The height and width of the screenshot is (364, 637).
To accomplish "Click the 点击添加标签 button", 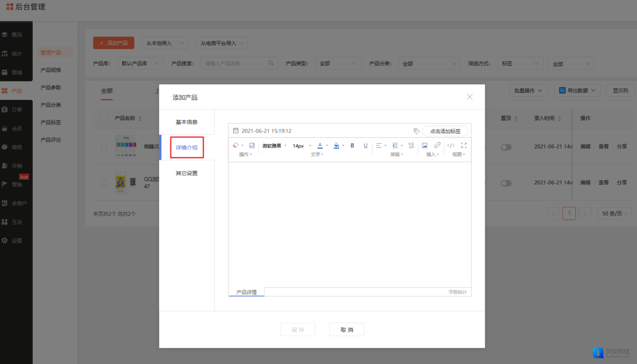I will (445, 131).
